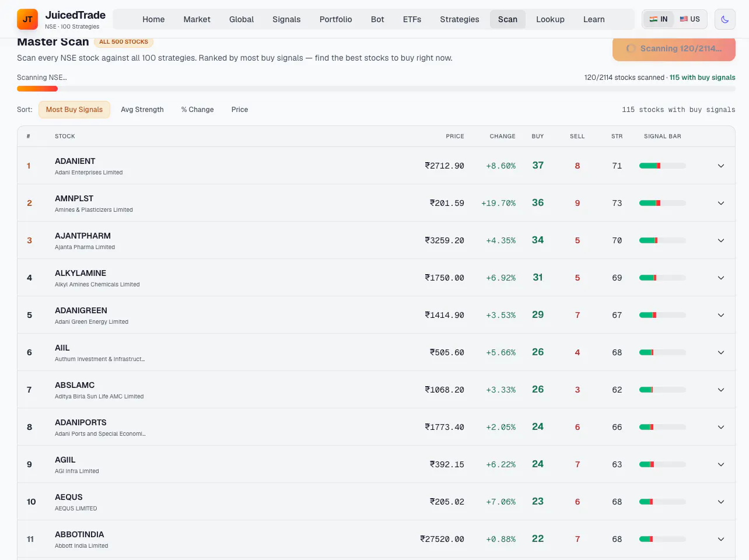Click price ₹27520.00
Screen dimensions: 749x560
(x=442, y=539)
